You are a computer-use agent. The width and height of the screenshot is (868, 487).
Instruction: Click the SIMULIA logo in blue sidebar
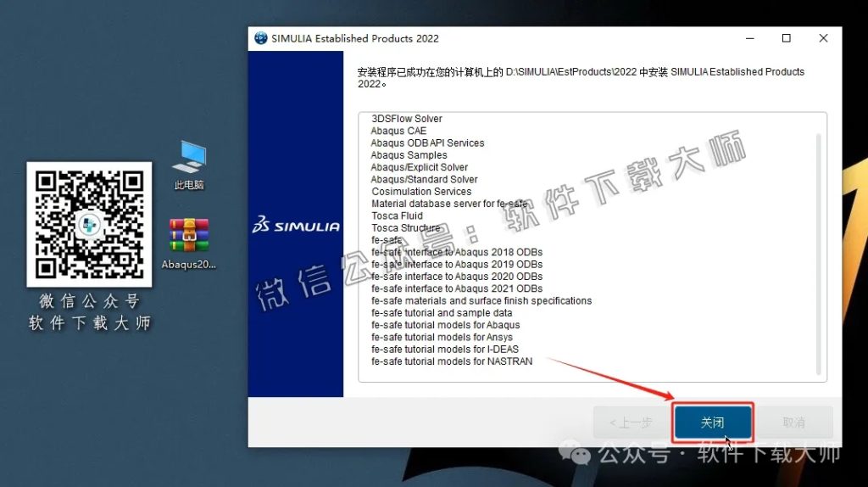point(296,224)
